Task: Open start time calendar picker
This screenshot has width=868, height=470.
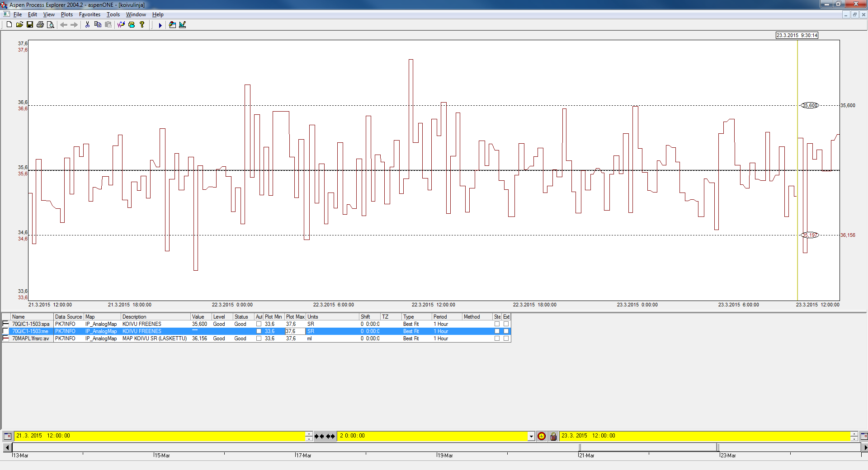Action: (x=7, y=436)
